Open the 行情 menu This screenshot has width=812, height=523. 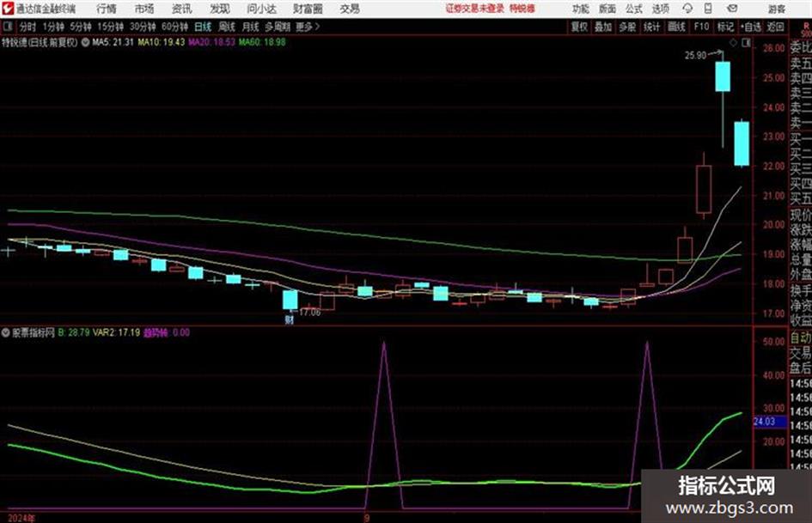(107, 9)
